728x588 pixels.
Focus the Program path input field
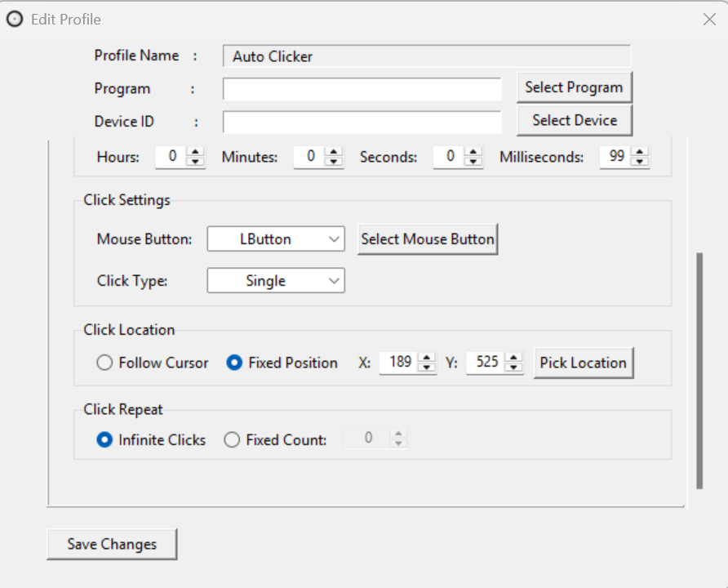coord(362,89)
